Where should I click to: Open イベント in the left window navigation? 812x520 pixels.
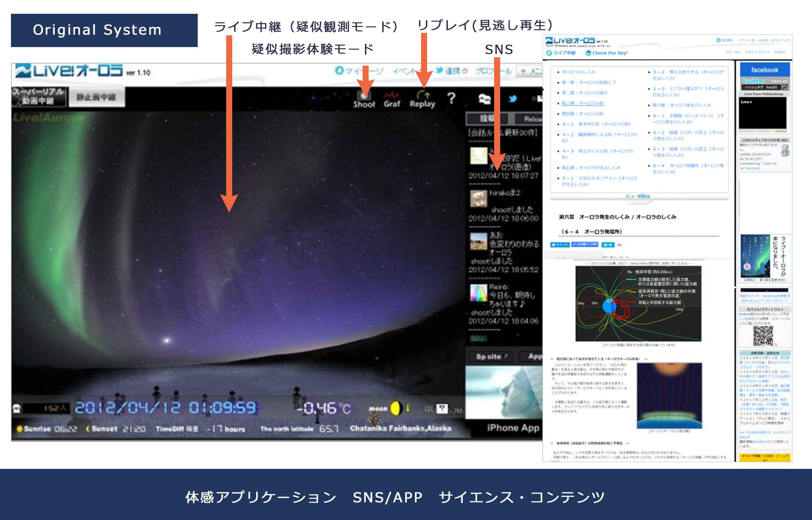tap(406, 71)
